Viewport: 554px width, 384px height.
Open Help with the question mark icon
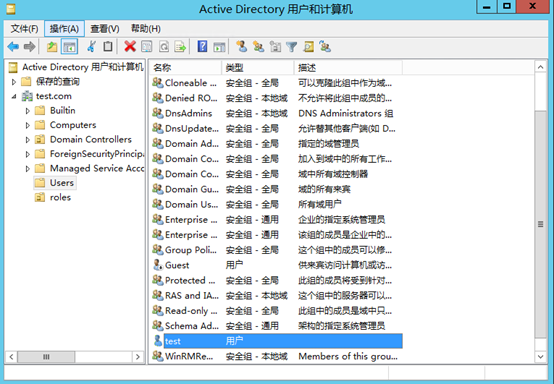(x=202, y=47)
